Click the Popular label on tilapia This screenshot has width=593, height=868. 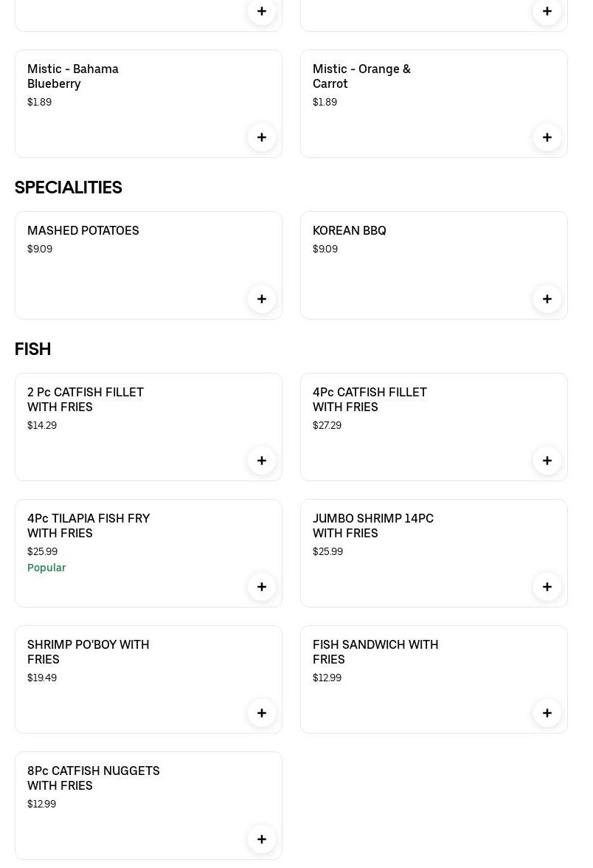(x=46, y=568)
